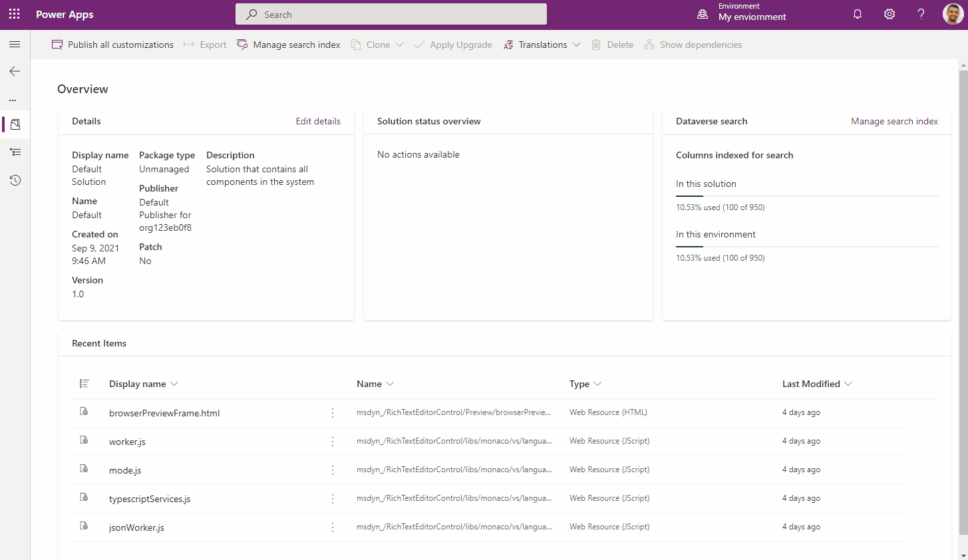Open the worker.js recent item
The height and width of the screenshot is (560, 968).
tap(127, 442)
